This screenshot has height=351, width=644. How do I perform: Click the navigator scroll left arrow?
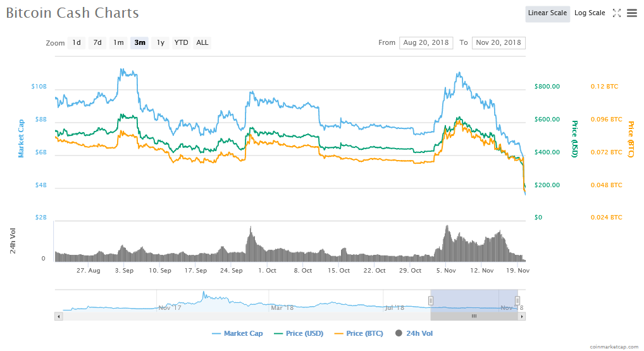coord(59,316)
